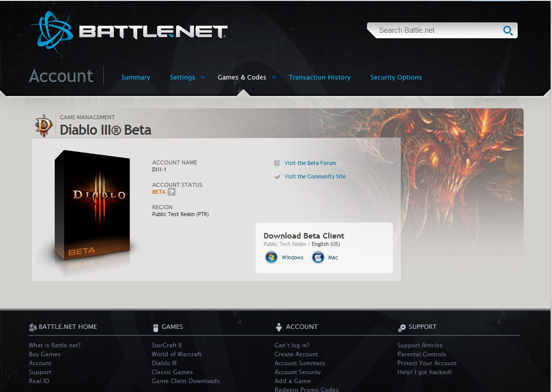This screenshot has width=552, height=392.
Task: Expand the Settings dropdown arrow
Action: pos(203,78)
